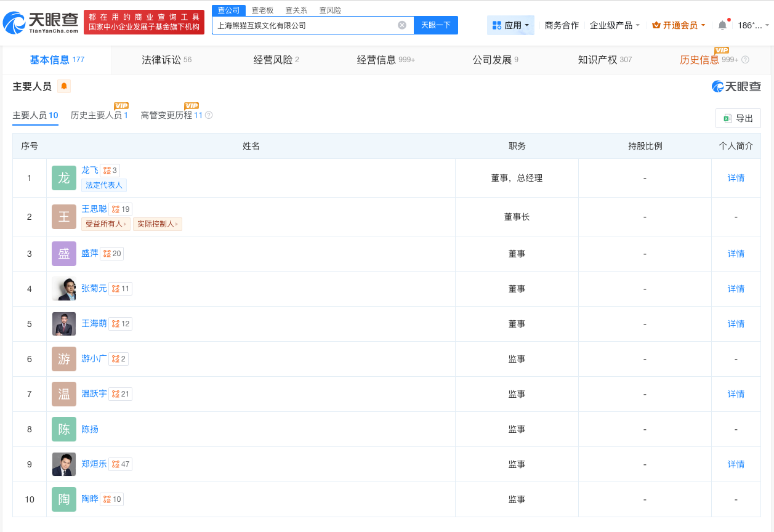Viewport: 774px width, 532px height.
Task: Open 详情 for 盛萍
Action: click(x=736, y=254)
